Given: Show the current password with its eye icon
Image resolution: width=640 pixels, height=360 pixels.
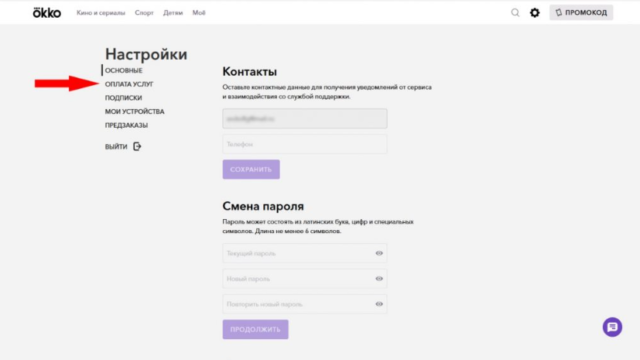Looking at the screenshot, I should pyautogui.click(x=379, y=253).
